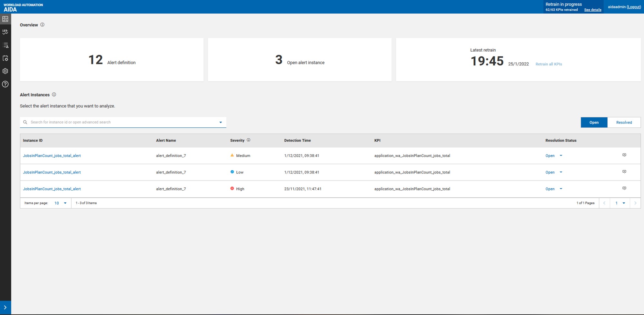The height and width of the screenshot is (315, 644).
Task: Open the comment icon for the High severity alert
Action: pos(624,188)
